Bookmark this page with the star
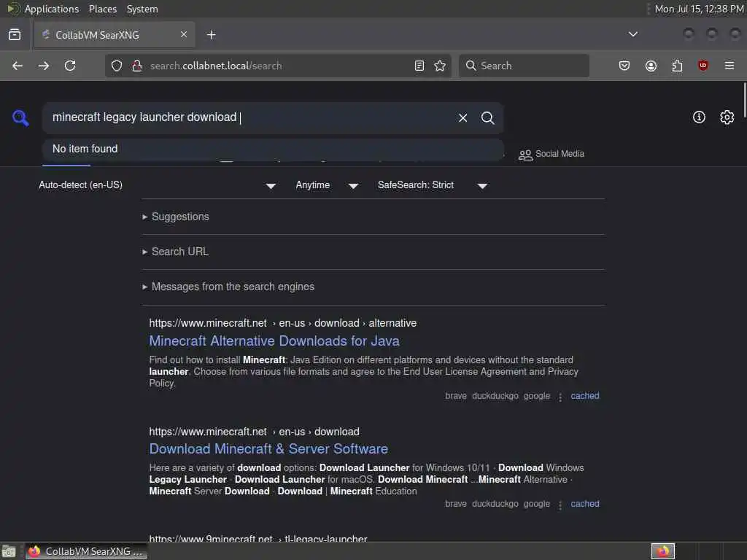The height and width of the screenshot is (560, 747). coord(440,66)
